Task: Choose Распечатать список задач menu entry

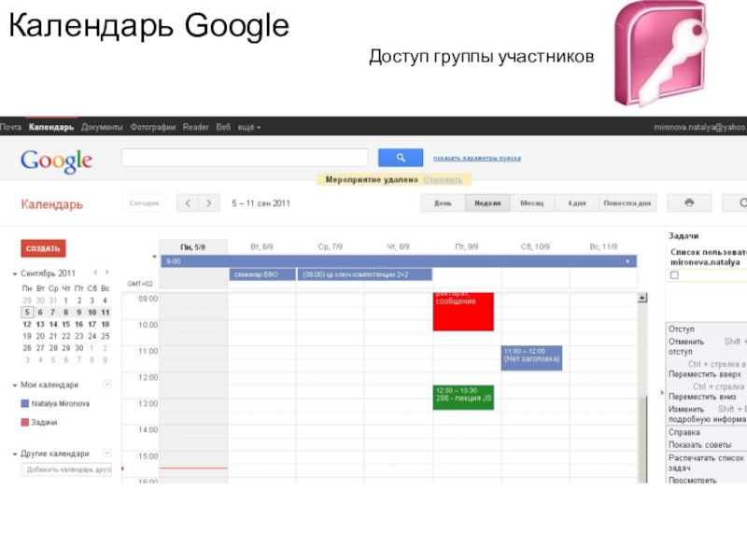Action: tap(706, 462)
